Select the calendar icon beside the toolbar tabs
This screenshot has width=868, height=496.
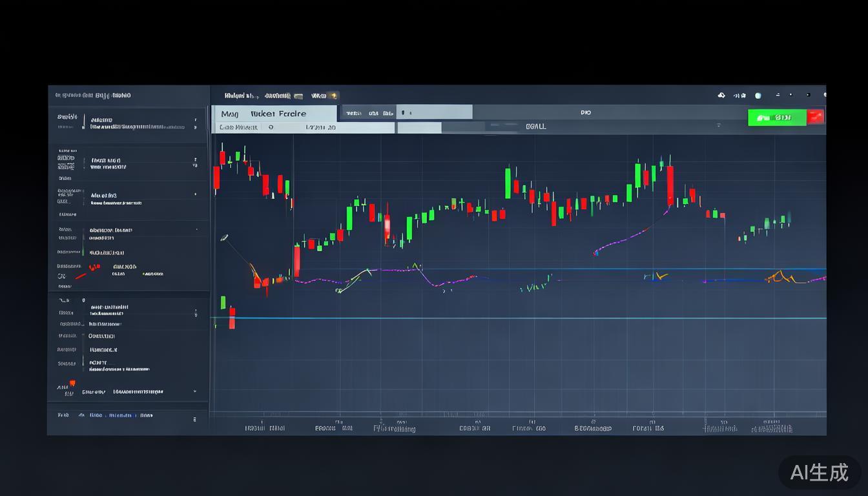(x=298, y=95)
